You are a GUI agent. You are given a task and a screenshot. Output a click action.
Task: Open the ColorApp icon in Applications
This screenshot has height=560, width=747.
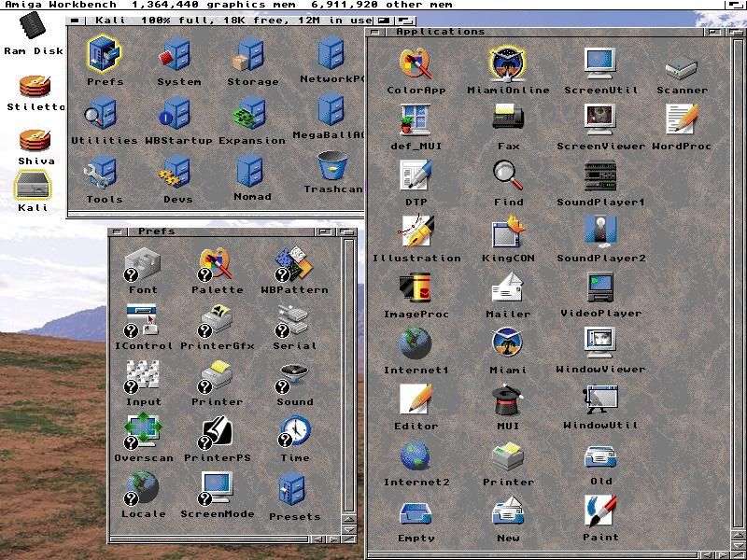[x=416, y=63]
